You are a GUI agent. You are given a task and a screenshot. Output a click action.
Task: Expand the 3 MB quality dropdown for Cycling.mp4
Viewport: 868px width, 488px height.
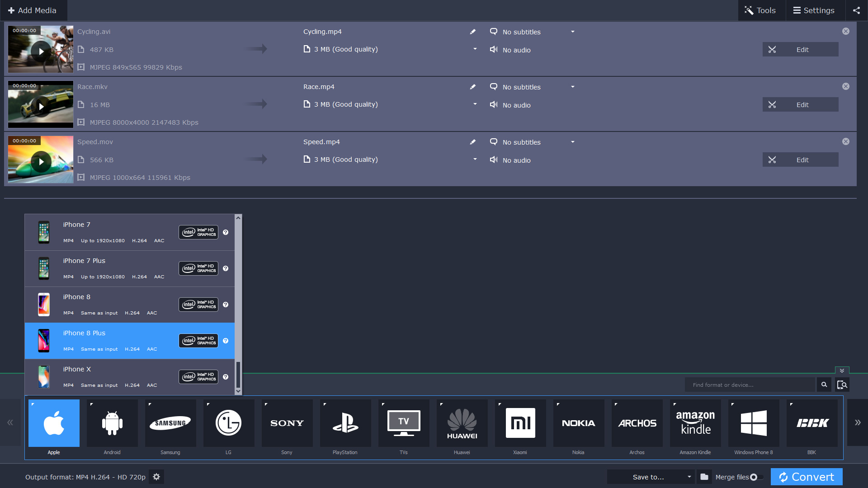[475, 49]
